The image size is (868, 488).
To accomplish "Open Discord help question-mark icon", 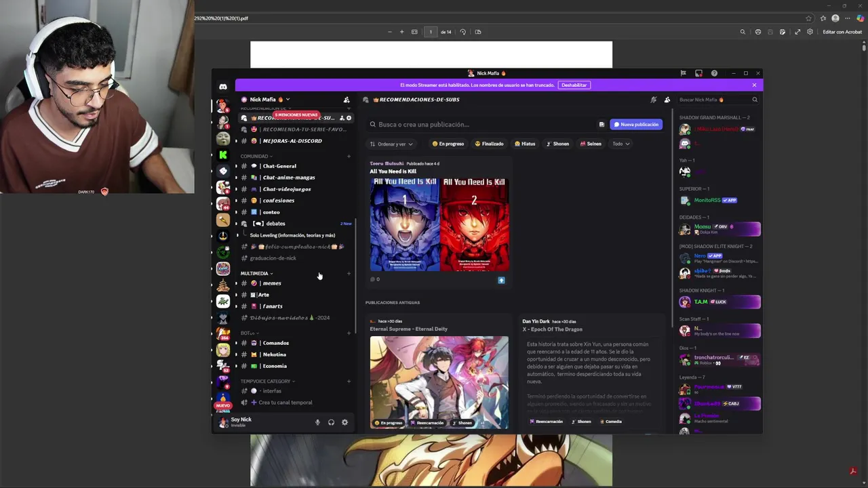I will [x=714, y=73].
